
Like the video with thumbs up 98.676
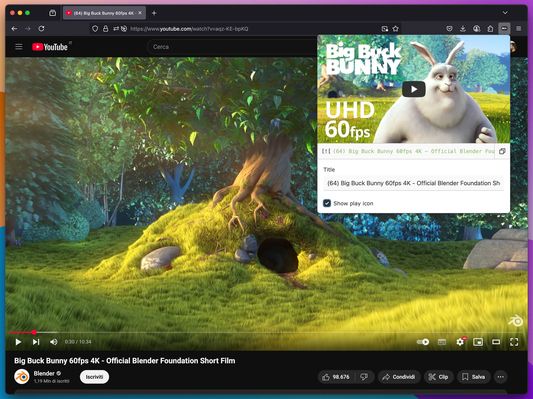coord(336,377)
